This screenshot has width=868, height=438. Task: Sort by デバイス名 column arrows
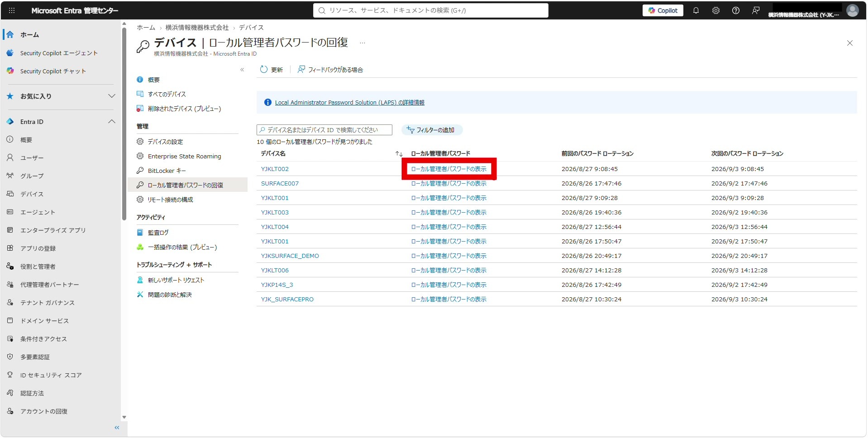(399, 154)
